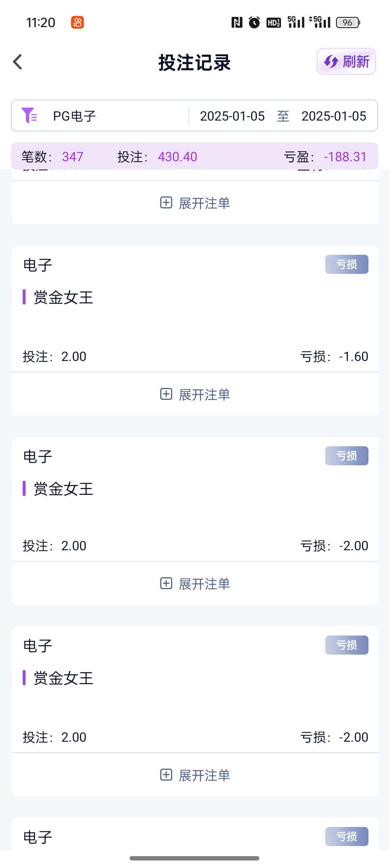Select the end date 2025-01-05 field

tap(334, 116)
